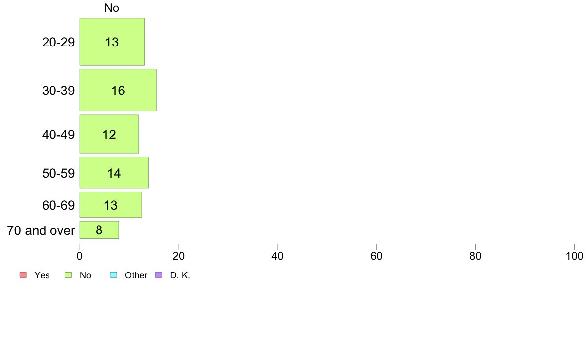Click the red Yes legend swatch

(x=23, y=275)
